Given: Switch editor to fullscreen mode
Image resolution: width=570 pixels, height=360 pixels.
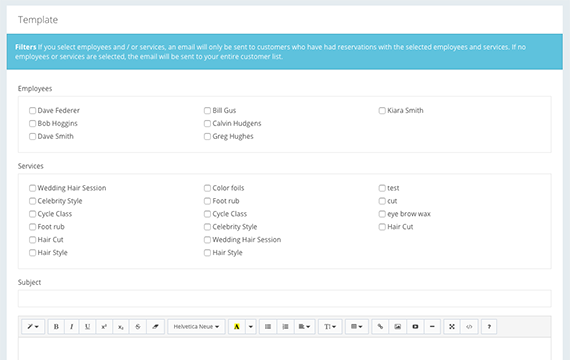Looking at the screenshot, I should point(452,327).
